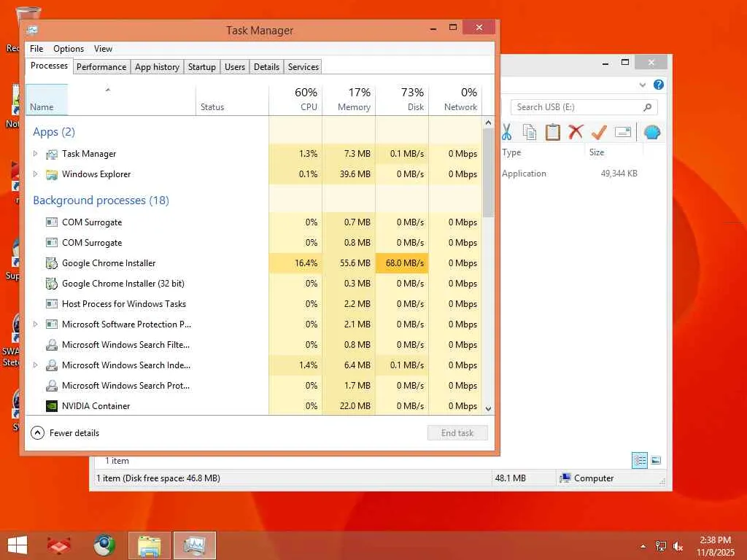Switch to the App history tab
Screen dimensions: 747x560
(x=158, y=67)
